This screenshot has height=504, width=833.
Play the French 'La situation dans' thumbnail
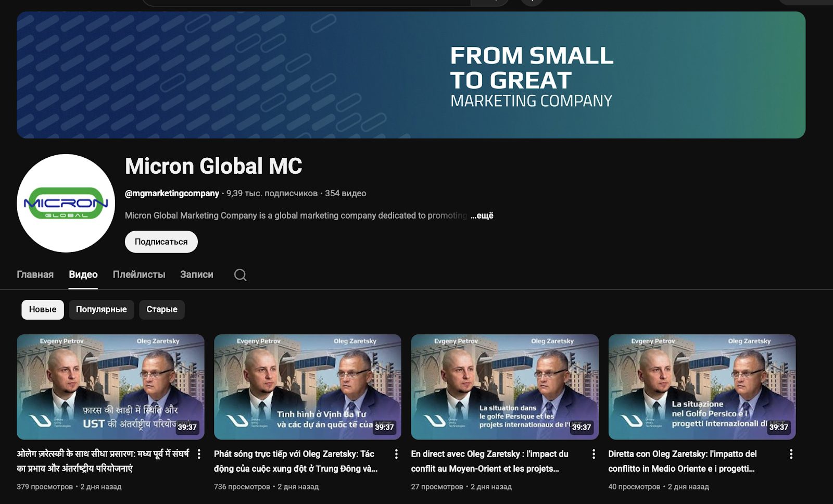click(504, 387)
